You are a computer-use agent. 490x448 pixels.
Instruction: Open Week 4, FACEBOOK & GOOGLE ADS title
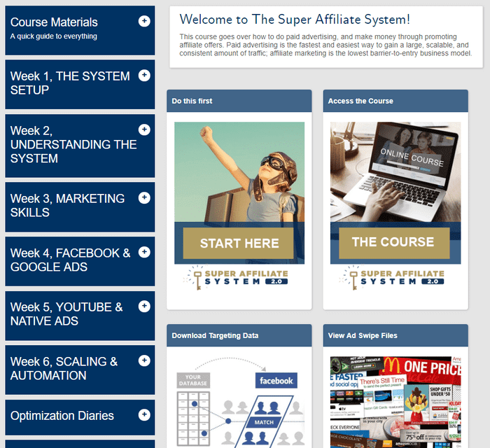70,260
